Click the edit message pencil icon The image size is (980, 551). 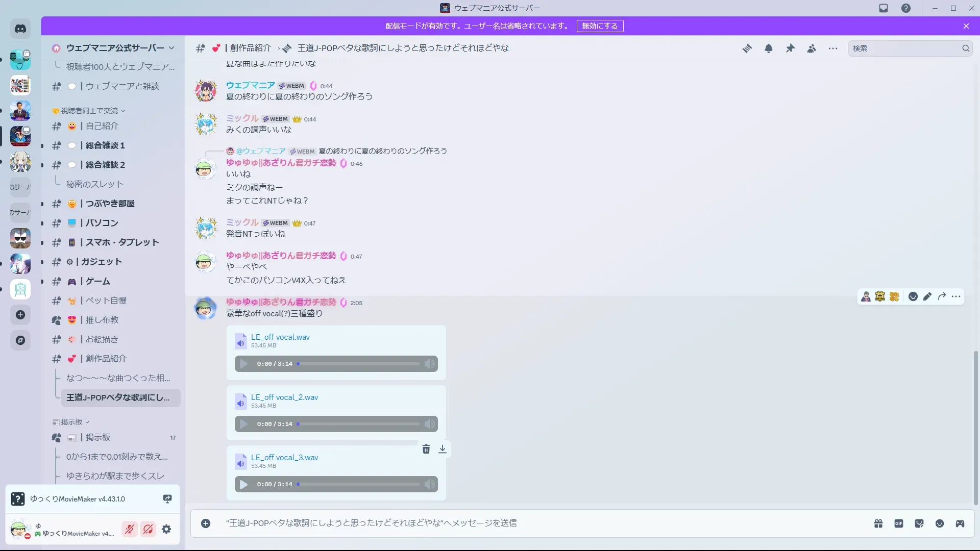pyautogui.click(x=927, y=296)
